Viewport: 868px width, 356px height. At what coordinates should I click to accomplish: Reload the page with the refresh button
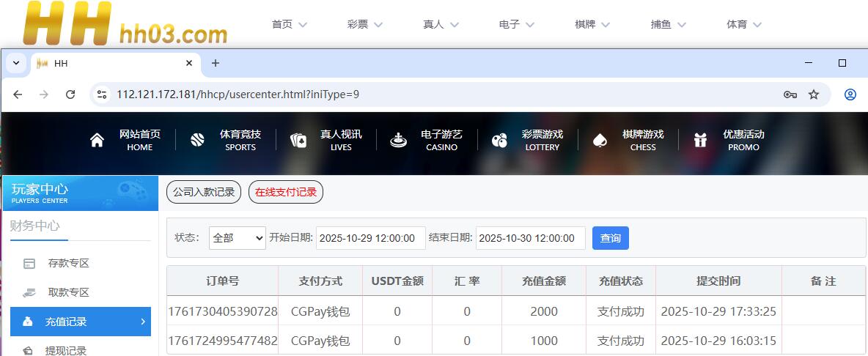click(70, 94)
